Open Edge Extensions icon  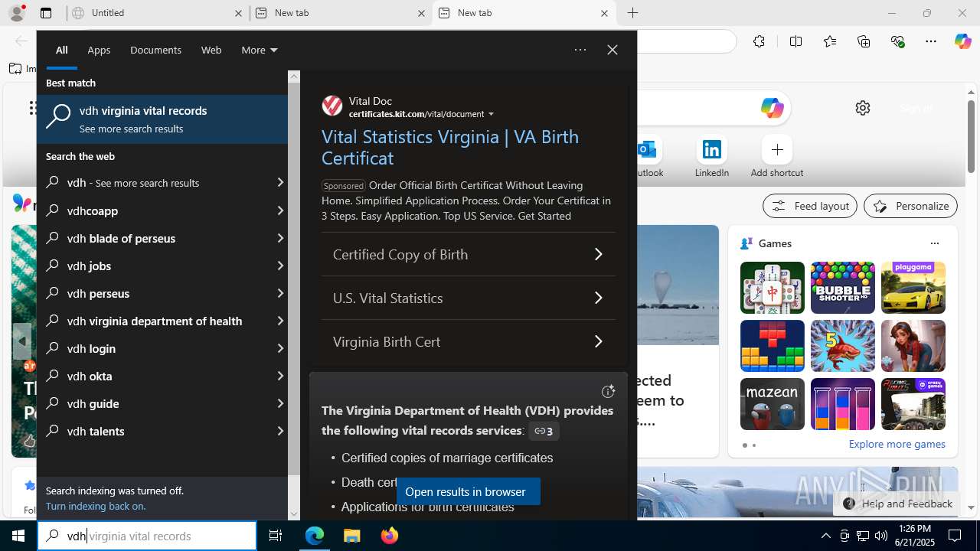tap(759, 41)
